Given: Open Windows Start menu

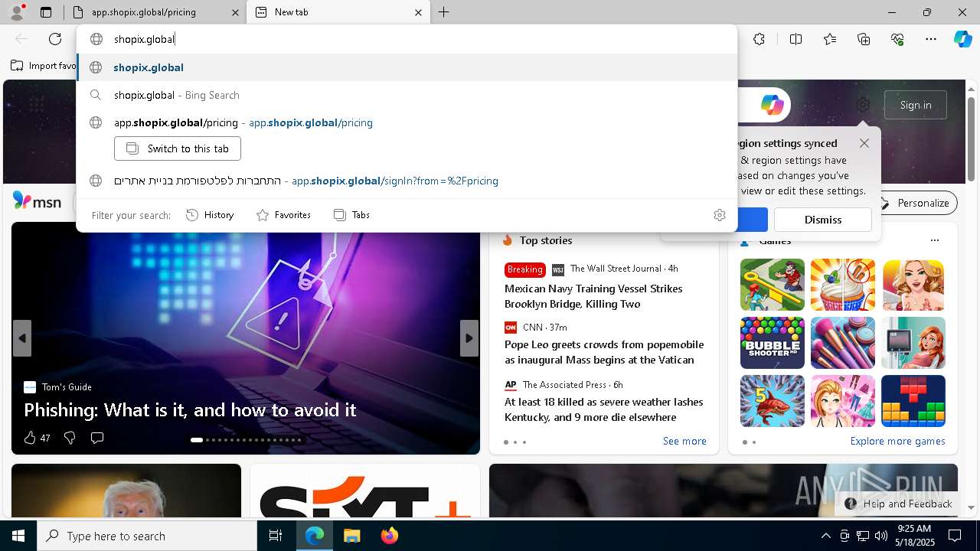Looking at the screenshot, I should (18, 536).
